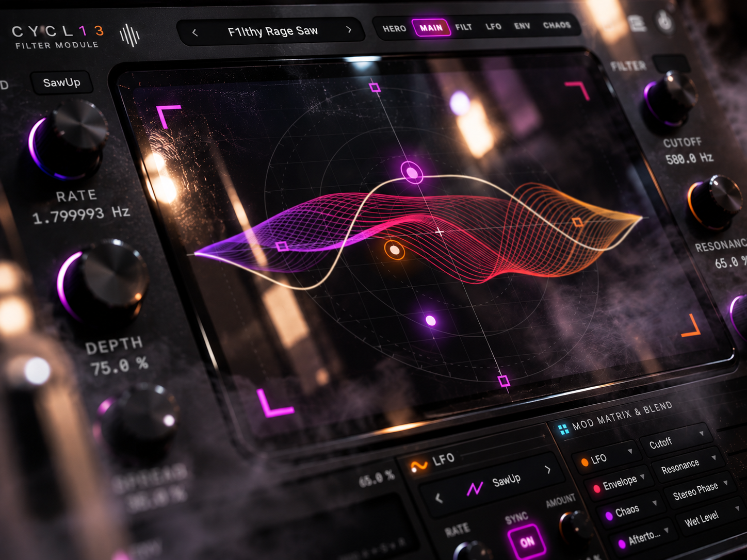Click the dark button beside FILTER label

[x=671, y=62]
